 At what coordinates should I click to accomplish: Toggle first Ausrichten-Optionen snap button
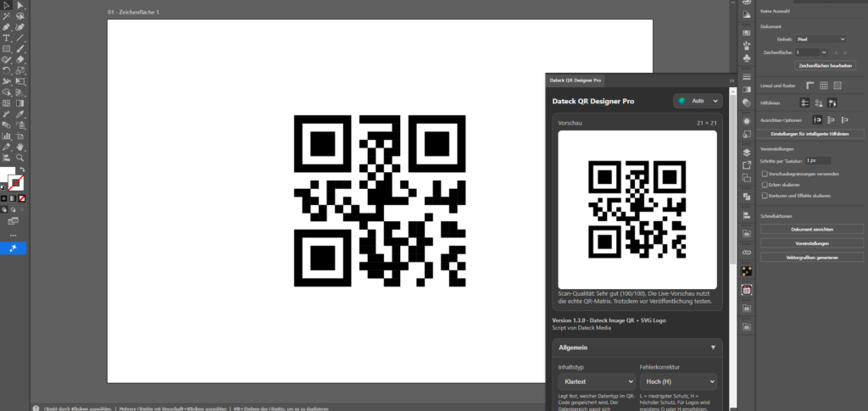pyautogui.click(x=817, y=120)
